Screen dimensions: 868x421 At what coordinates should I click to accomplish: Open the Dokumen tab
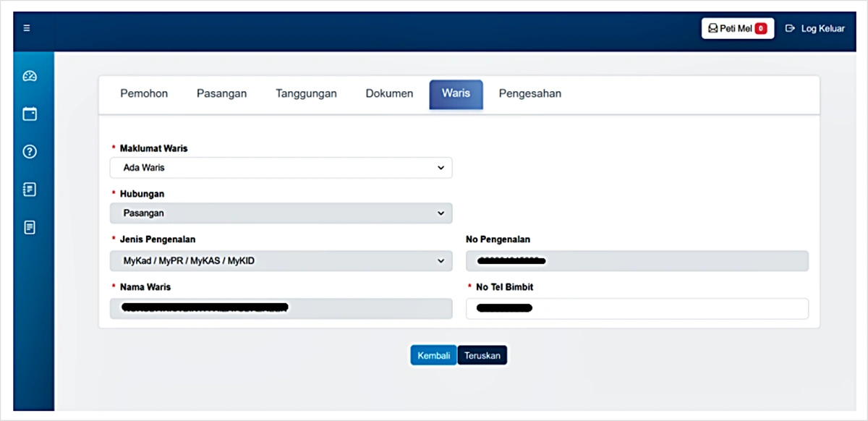389,94
